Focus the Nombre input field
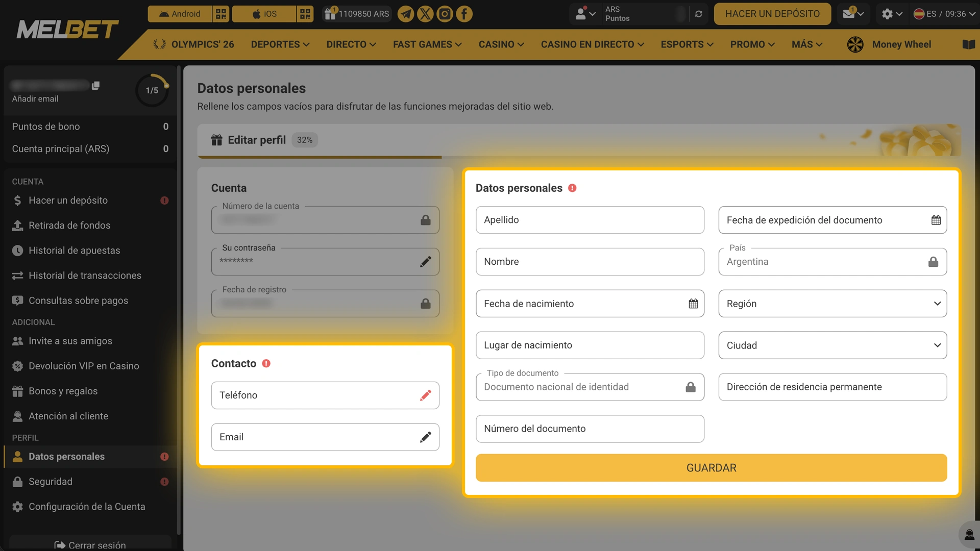Image resolution: width=980 pixels, height=551 pixels. point(590,262)
